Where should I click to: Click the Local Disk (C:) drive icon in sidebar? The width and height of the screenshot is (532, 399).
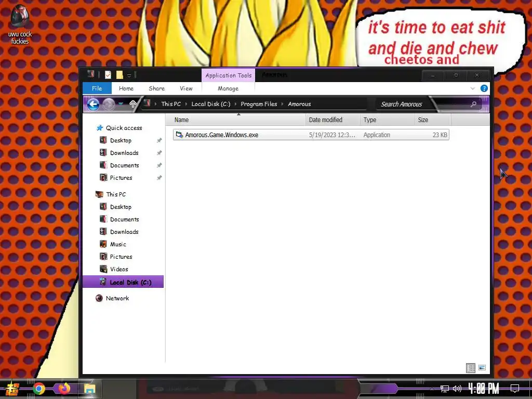pyautogui.click(x=103, y=282)
